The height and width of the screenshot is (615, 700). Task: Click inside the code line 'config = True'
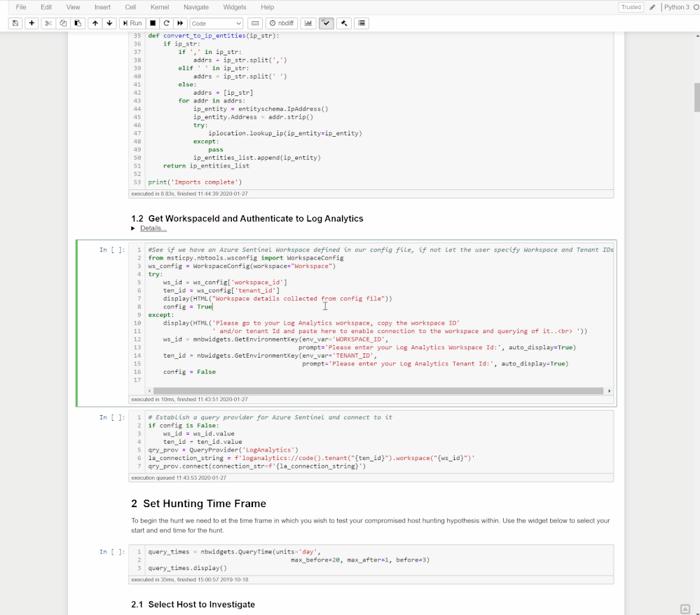[188, 307]
